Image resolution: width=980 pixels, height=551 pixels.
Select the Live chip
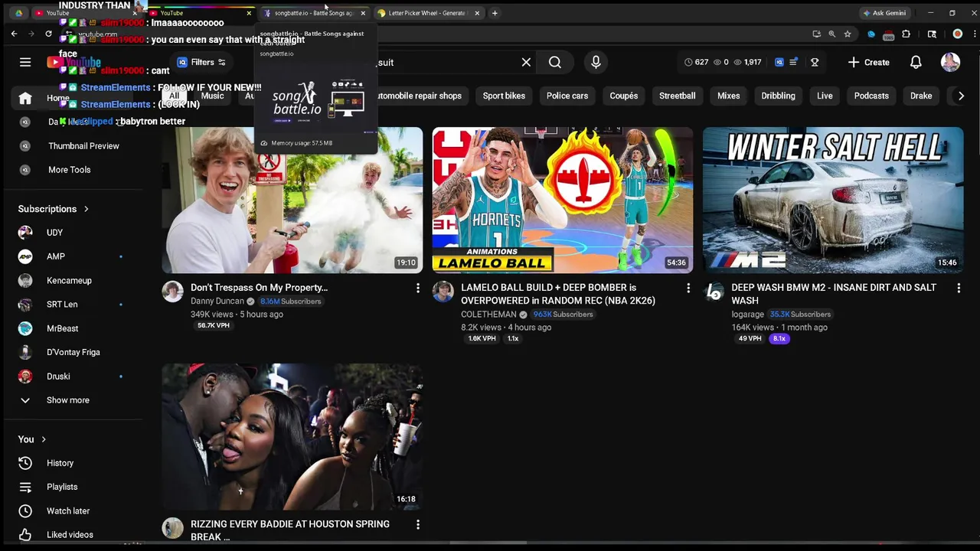(825, 96)
